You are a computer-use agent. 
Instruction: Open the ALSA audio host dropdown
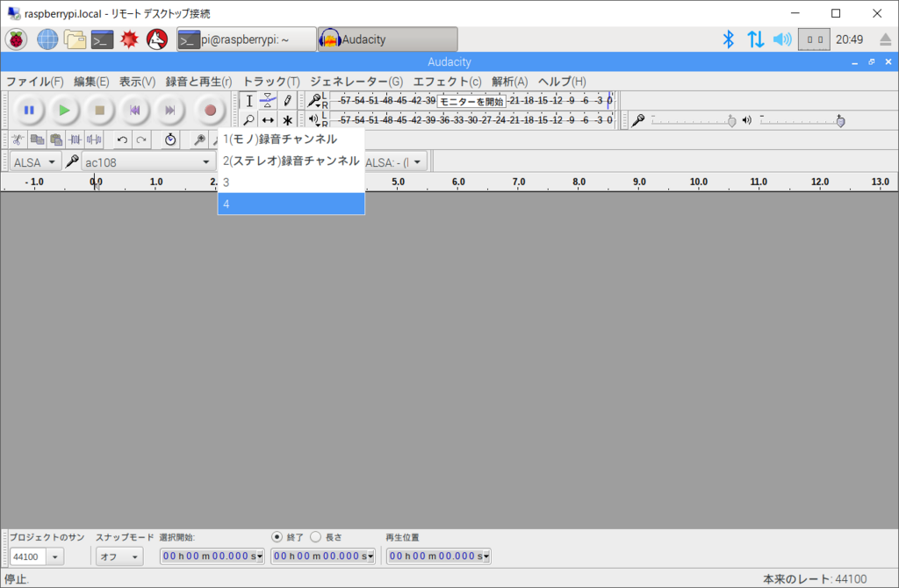tap(35, 162)
